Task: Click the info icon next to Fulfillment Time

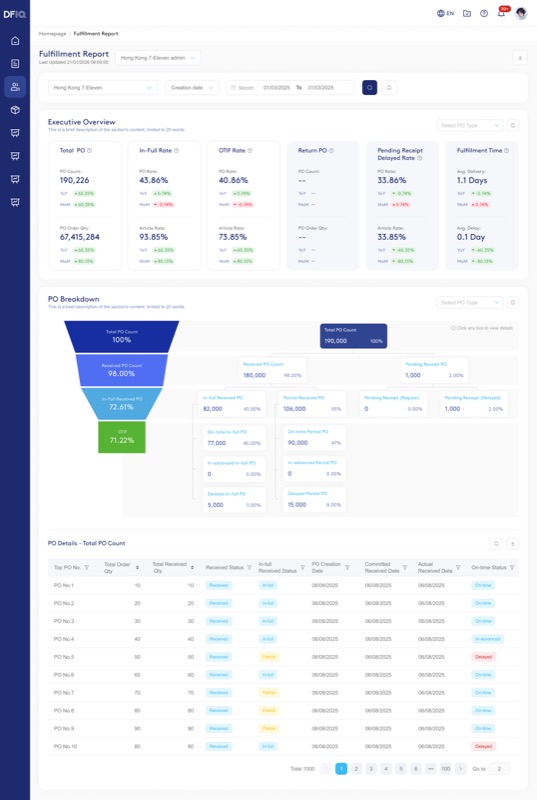Action: (506, 151)
